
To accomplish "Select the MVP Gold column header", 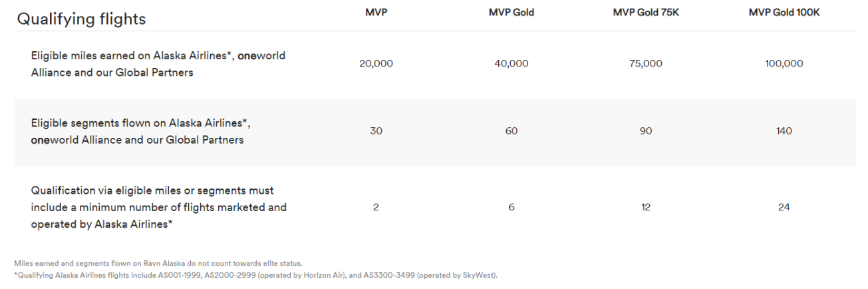I will click(x=511, y=13).
